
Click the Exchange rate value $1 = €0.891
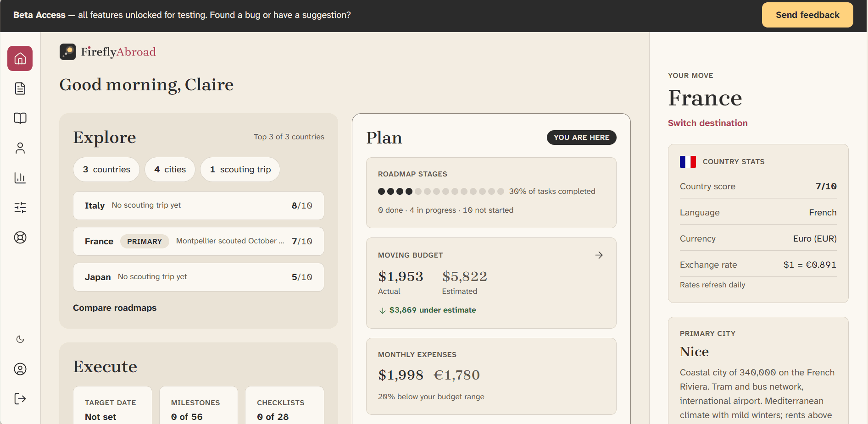click(810, 264)
